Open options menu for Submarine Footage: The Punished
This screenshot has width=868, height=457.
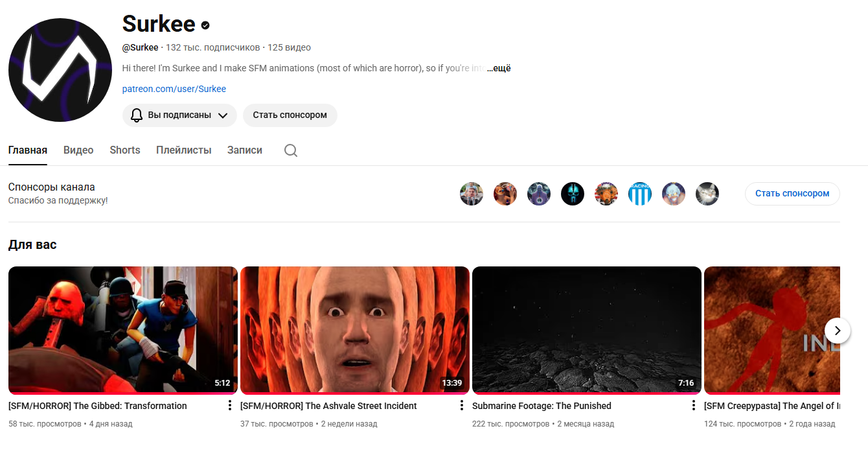point(693,406)
